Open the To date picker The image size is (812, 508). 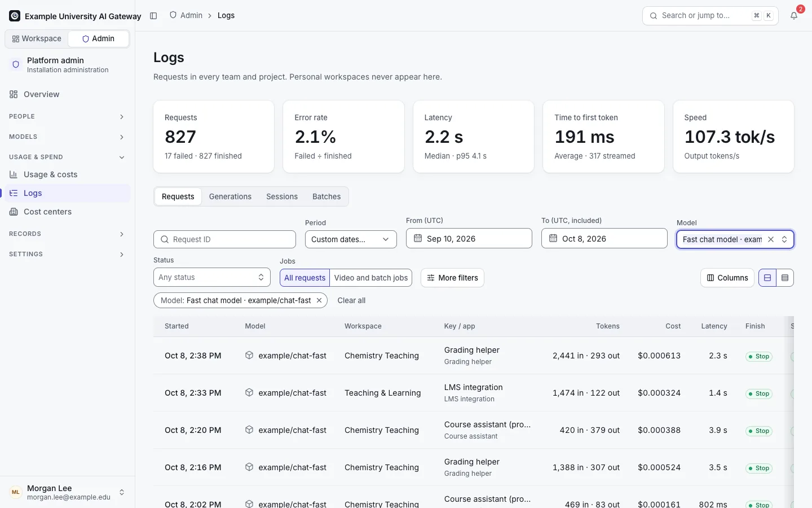[604, 238]
